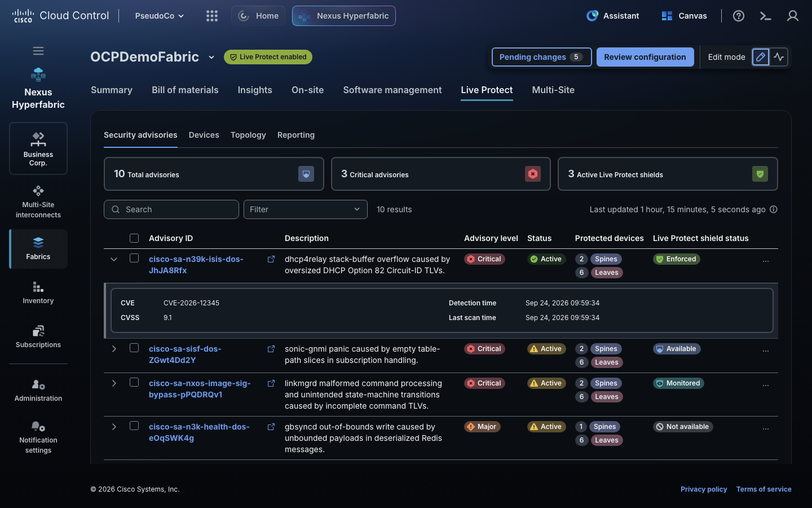Collapse the sidebar with hamburger menu icon
This screenshot has height=508, width=812.
pos(38,51)
